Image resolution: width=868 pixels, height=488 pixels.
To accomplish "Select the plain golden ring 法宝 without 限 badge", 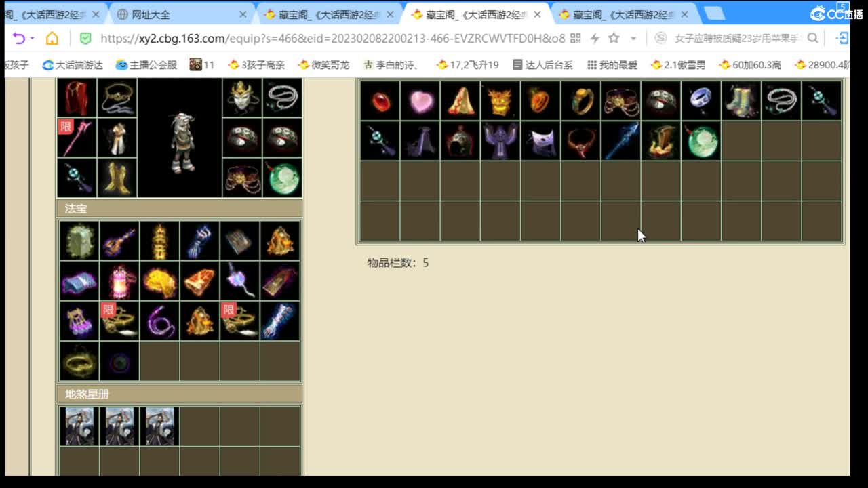I will coord(79,361).
